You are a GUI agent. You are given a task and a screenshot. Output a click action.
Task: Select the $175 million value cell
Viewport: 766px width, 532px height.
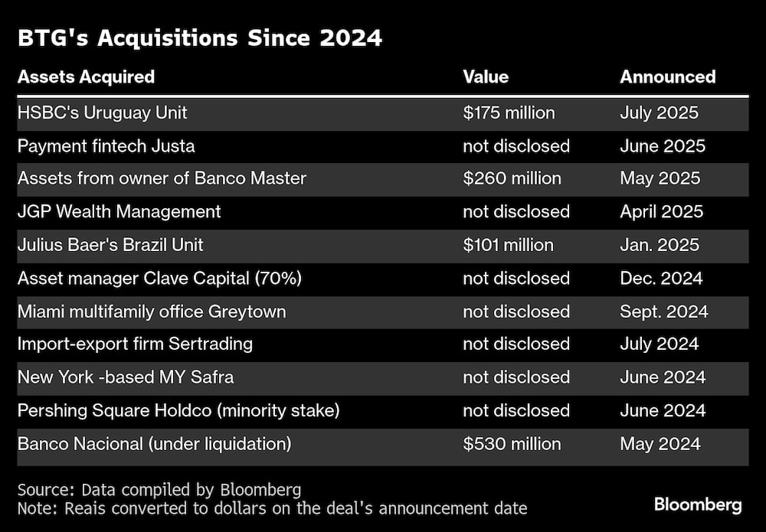click(509, 113)
